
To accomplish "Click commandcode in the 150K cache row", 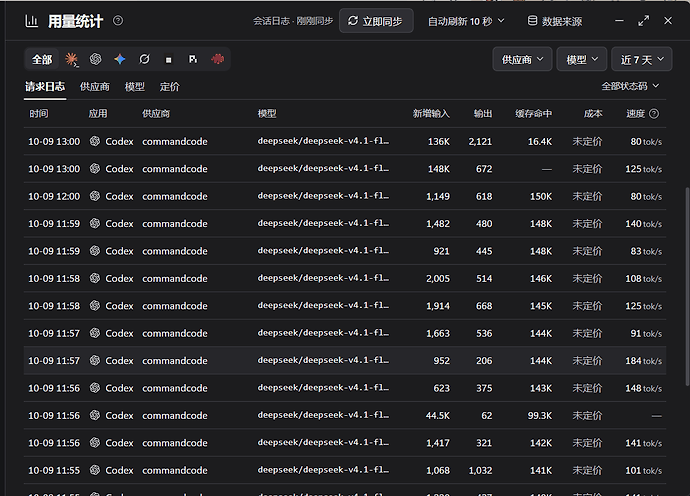I will click(x=175, y=196).
